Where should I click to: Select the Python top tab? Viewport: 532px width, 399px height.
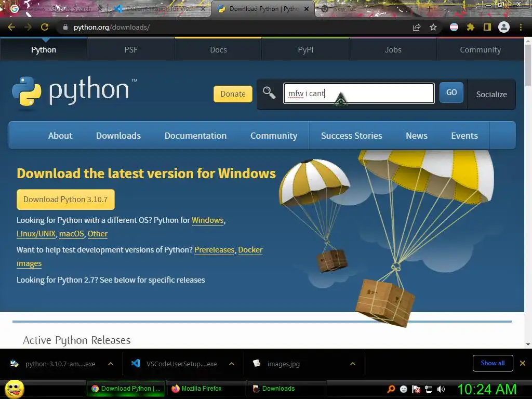coord(44,49)
